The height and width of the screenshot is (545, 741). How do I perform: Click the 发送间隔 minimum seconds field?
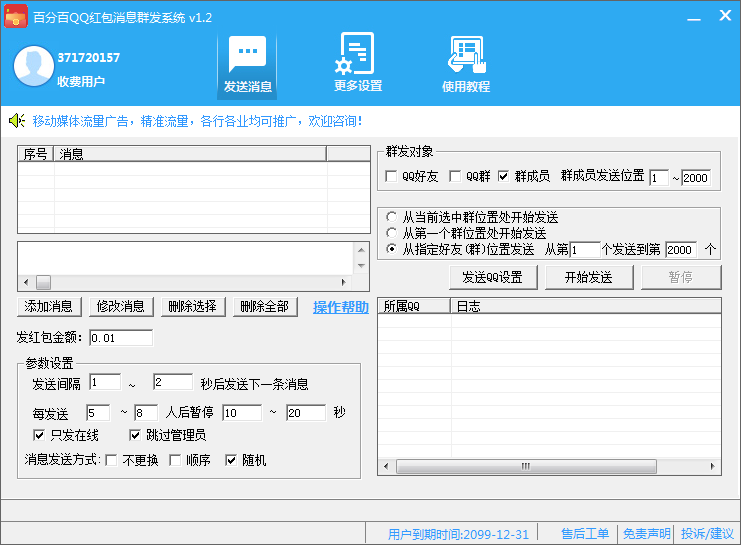105,382
